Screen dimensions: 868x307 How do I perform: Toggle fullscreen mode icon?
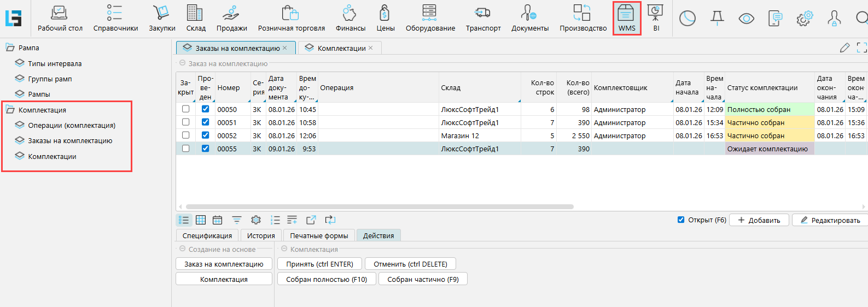pos(861,48)
